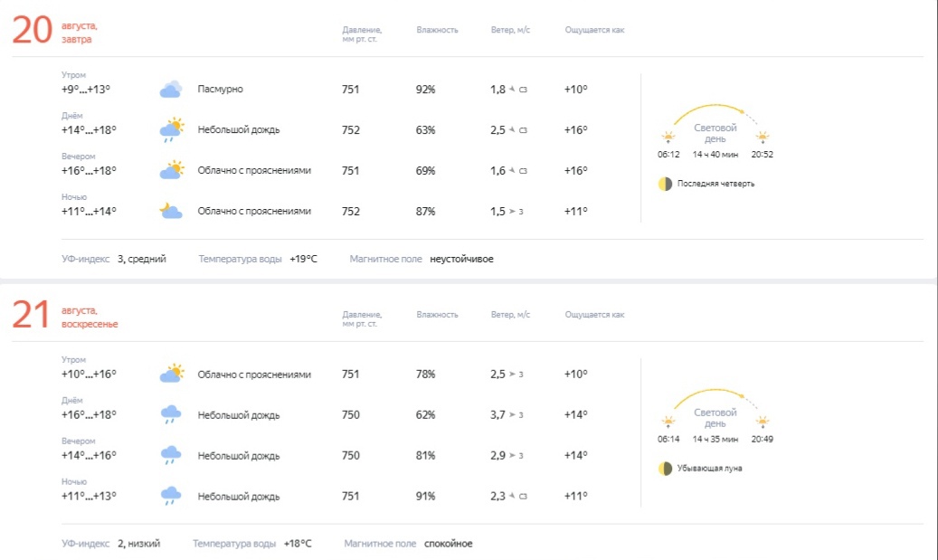This screenshot has width=938, height=560.
Task: Click the sunset icon above 20:49
Action: [x=763, y=422]
